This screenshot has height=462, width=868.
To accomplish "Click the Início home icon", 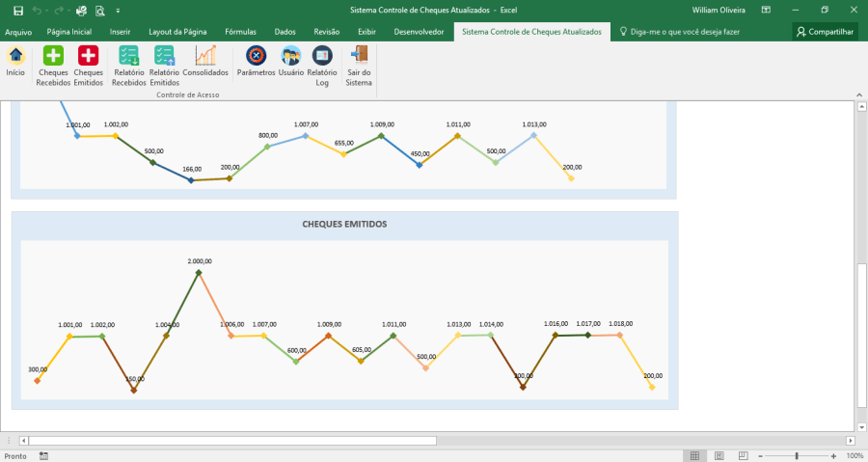I will [x=15, y=55].
